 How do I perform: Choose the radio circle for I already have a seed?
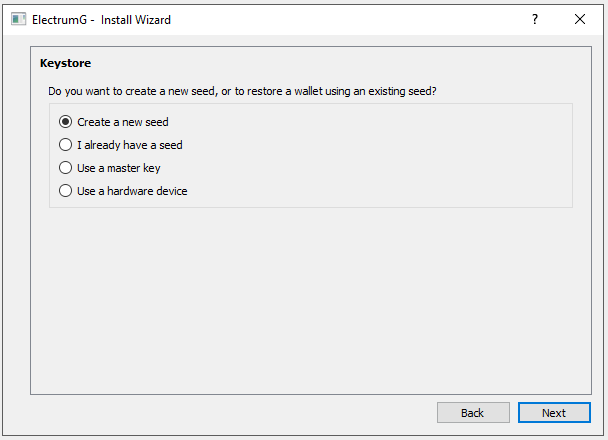(x=66, y=145)
